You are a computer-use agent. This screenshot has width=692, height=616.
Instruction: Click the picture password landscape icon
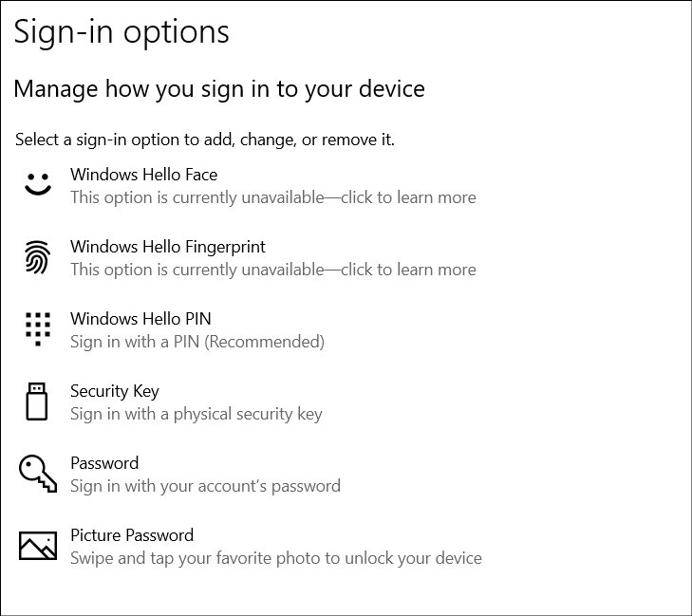coord(38,546)
